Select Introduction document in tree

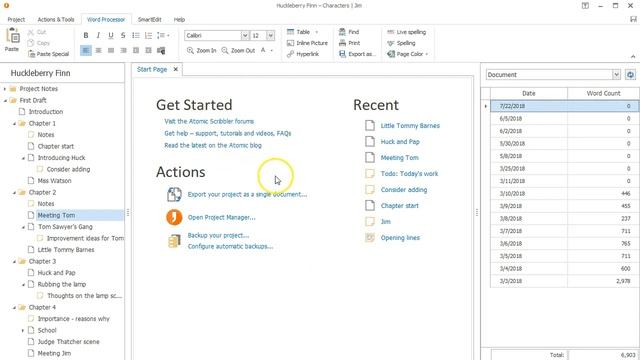pos(46,111)
